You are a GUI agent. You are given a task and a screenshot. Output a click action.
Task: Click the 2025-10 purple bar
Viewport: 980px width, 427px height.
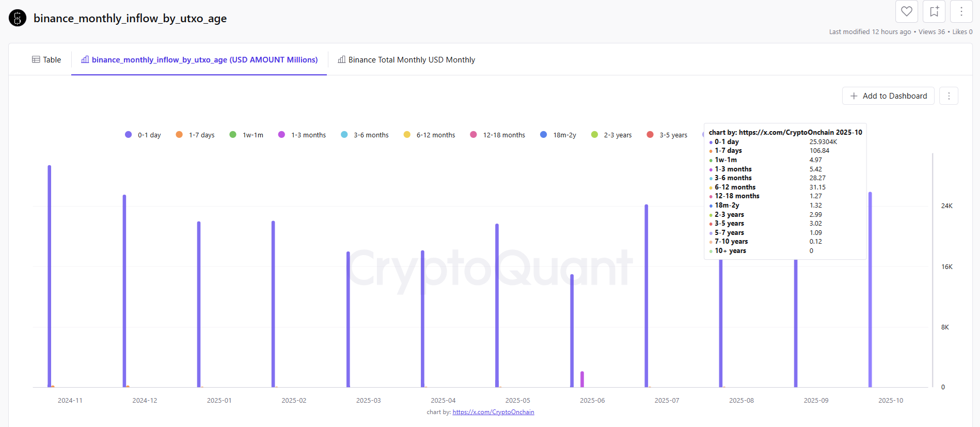(x=870, y=290)
